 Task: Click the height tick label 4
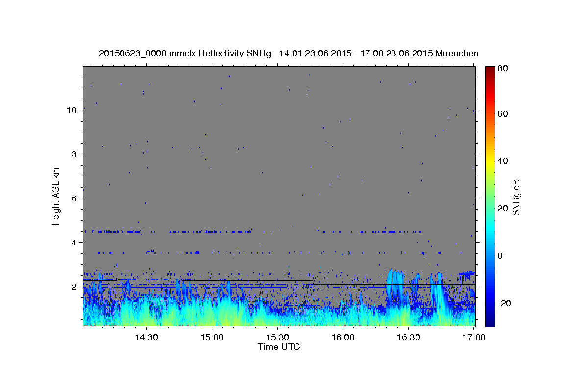click(74, 242)
